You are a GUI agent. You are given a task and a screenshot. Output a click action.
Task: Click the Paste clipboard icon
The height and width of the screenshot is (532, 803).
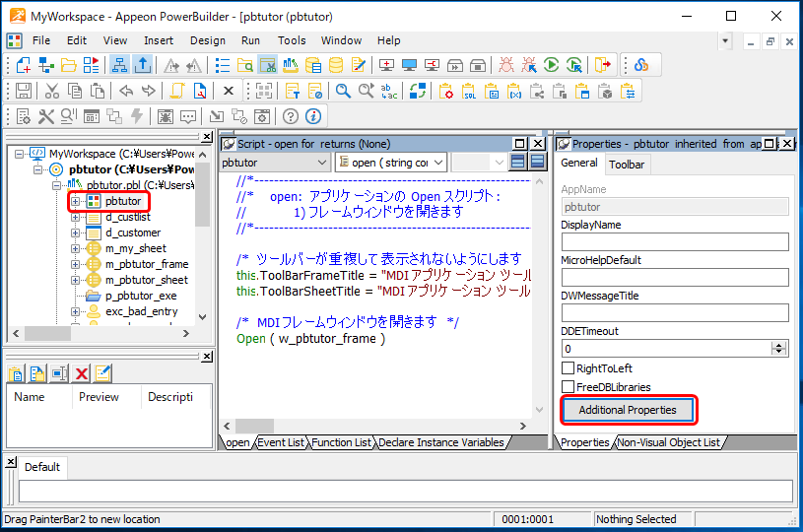pos(98,92)
